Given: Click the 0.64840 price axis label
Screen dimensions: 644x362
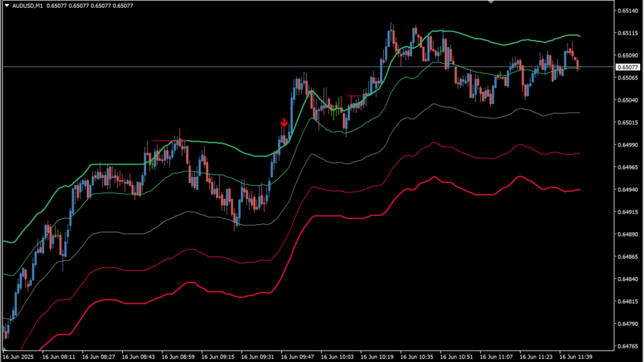Looking at the screenshot, I should coord(627,279).
